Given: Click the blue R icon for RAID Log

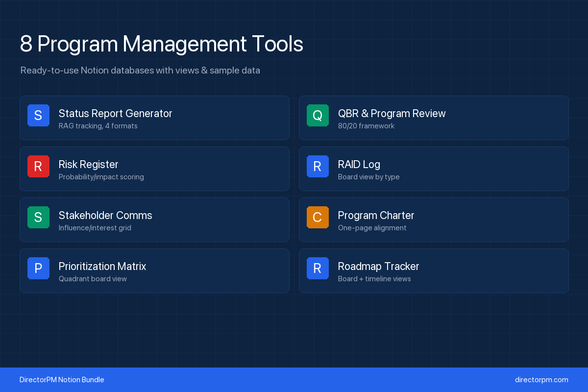Looking at the screenshot, I should click(x=318, y=167).
